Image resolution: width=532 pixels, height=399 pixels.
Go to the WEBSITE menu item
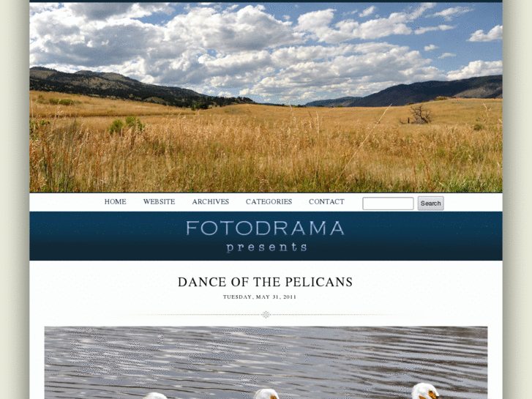159,202
